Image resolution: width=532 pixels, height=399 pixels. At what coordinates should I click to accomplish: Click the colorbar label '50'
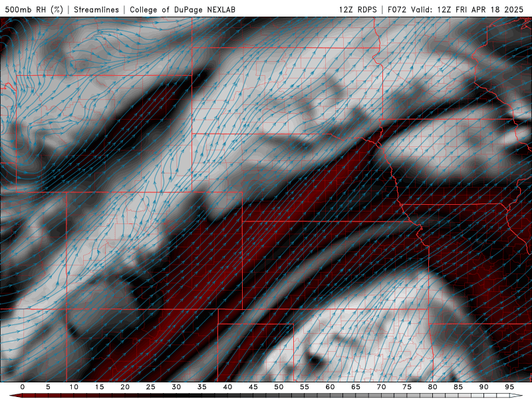click(x=279, y=387)
